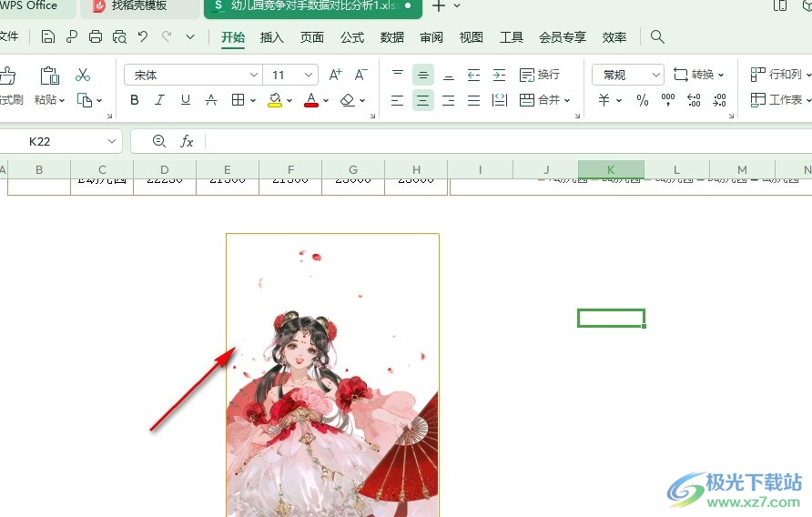Toggle horizontal center alignment
The width and height of the screenshot is (812, 517).
pos(423,100)
